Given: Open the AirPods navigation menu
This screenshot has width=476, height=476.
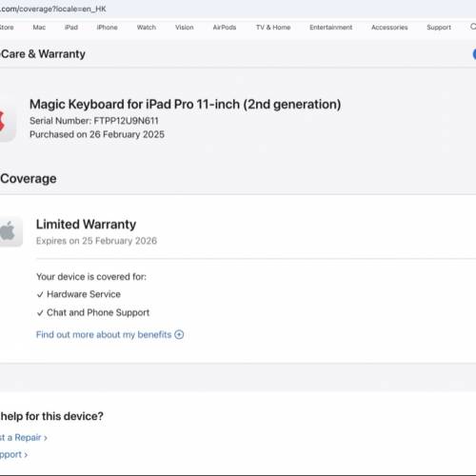Looking at the screenshot, I should 225,28.
